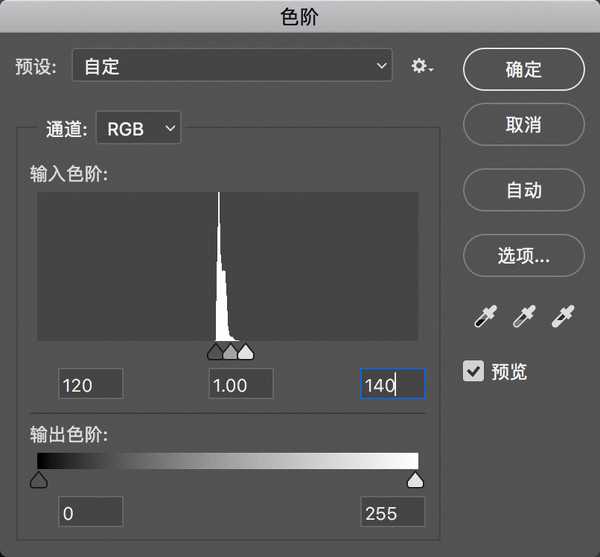Open the 预设 dropdown set to 自定
This screenshot has height=557, width=600.
[x=233, y=67]
